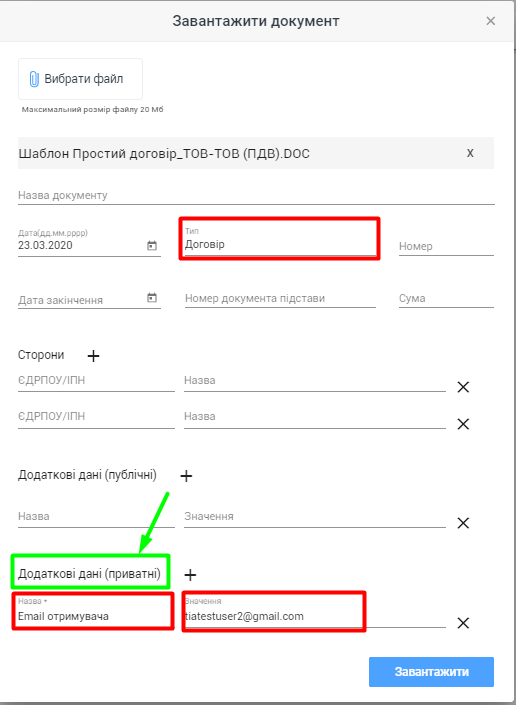The image size is (516, 705).
Task: Select the Номер документа підстави field
Action: tap(280, 299)
